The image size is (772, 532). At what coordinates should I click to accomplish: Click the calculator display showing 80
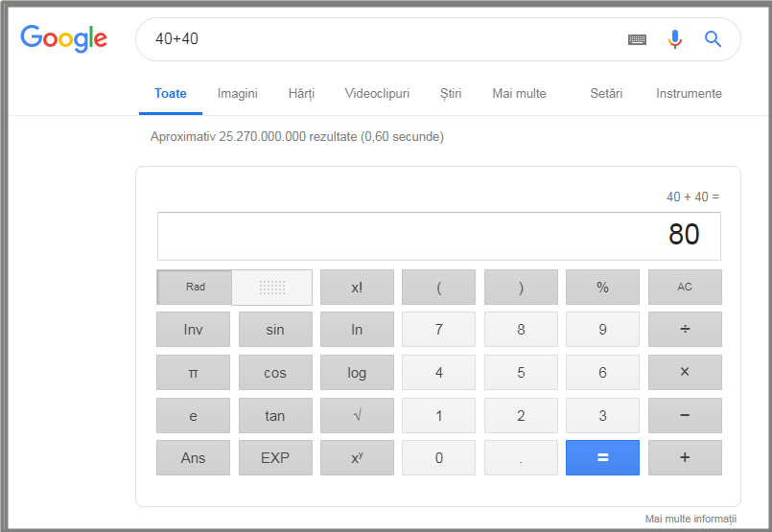[439, 236]
